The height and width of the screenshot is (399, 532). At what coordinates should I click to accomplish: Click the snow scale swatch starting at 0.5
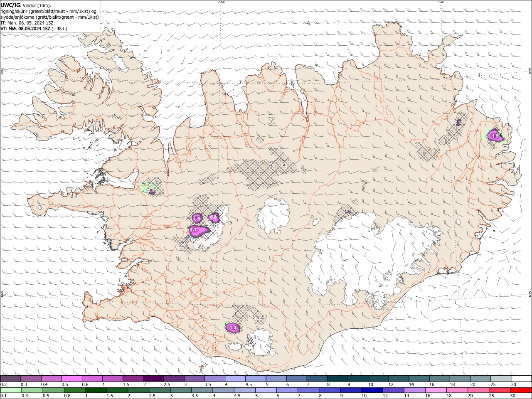71,379
